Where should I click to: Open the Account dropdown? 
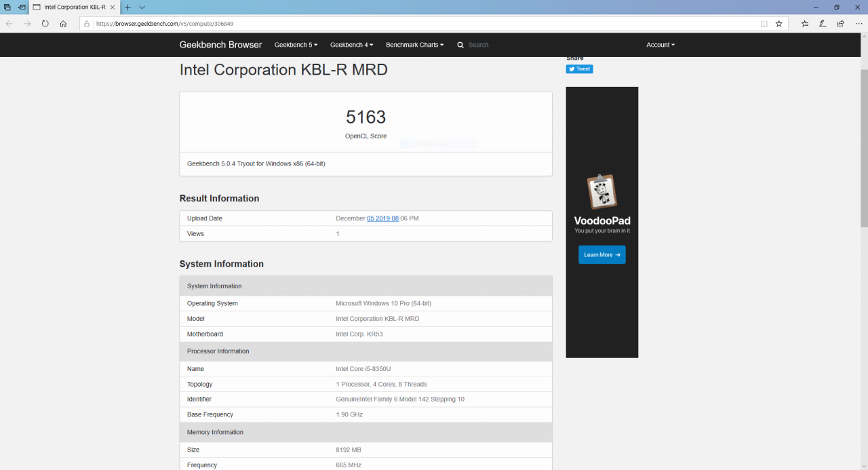pyautogui.click(x=660, y=45)
